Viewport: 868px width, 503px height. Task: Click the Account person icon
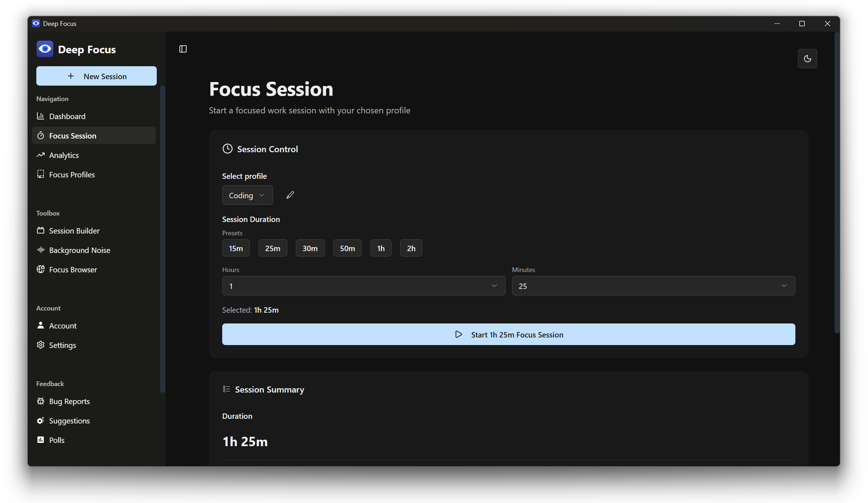pos(41,326)
